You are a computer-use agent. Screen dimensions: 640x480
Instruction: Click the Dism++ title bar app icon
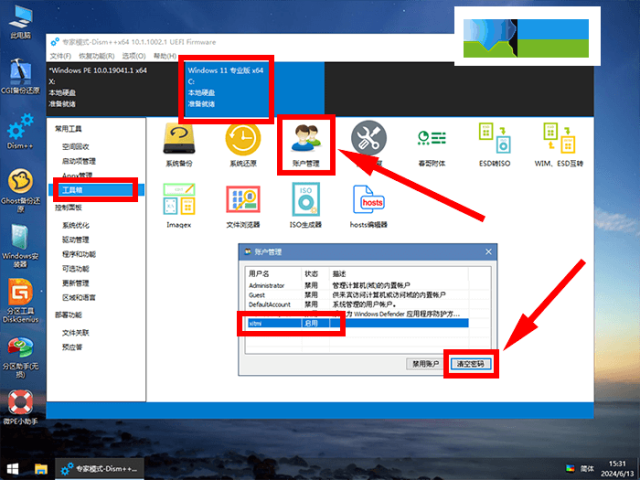point(55,42)
